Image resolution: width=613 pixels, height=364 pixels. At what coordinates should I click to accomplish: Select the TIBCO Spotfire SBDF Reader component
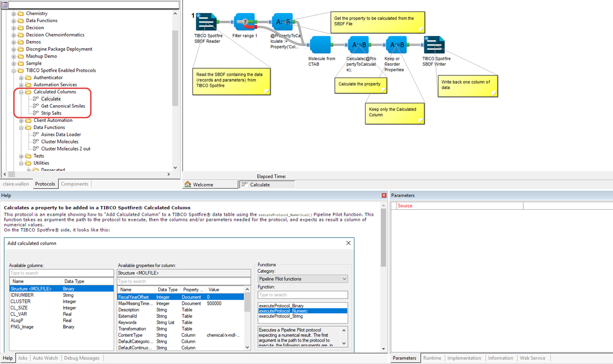coord(206,22)
